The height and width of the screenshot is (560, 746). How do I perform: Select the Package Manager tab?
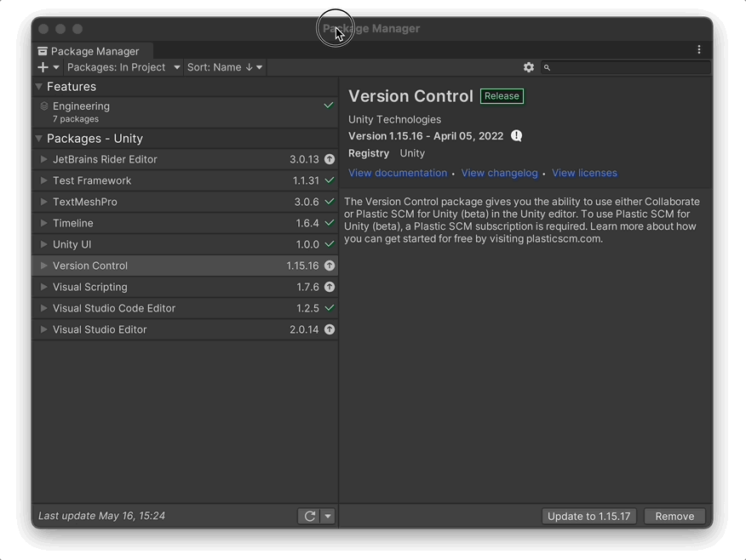(x=89, y=51)
